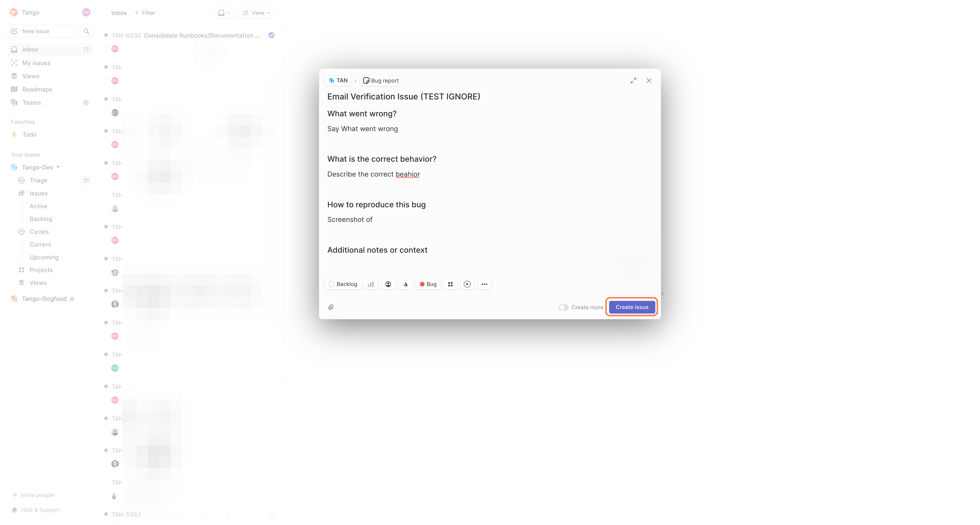Set priority using the bar chart icon

click(370, 284)
